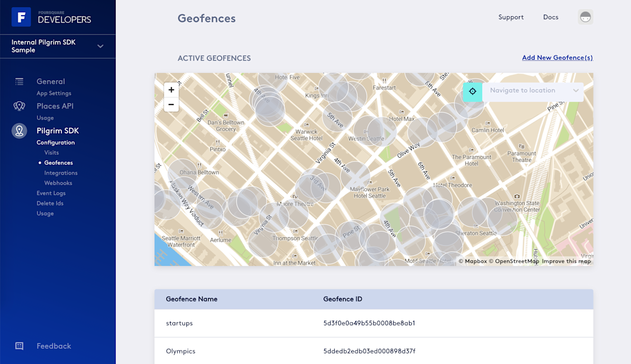Click geofence ID 5d3f0e0a49b55b0008be8ab1
The image size is (631, 364).
pyautogui.click(x=369, y=323)
